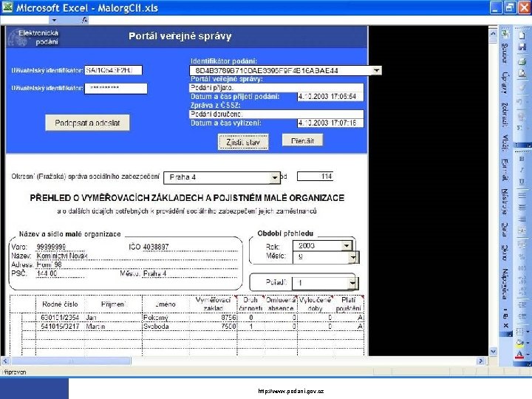Select the cell with value 8756
Viewport: 532px width, 399px height.
click(213, 318)
